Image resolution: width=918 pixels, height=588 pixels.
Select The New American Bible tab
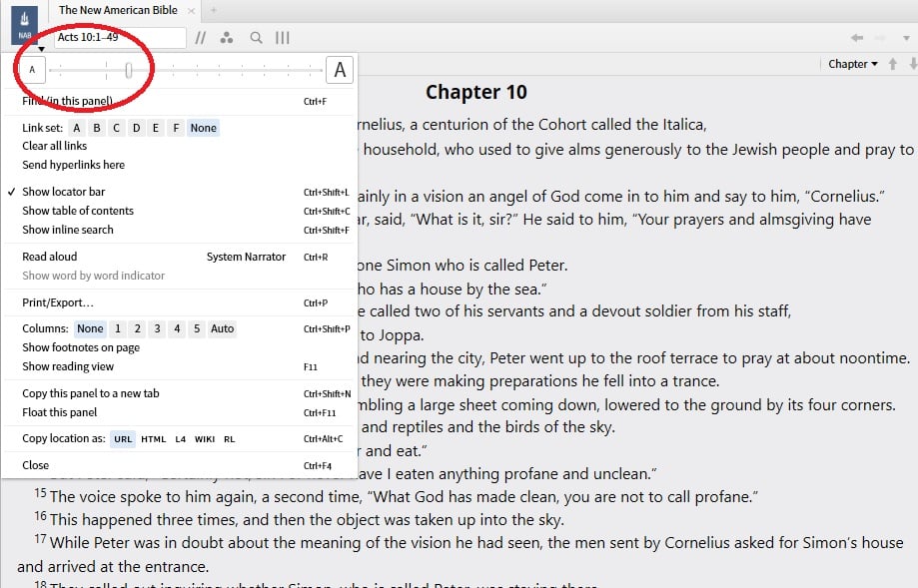(x=118, y=10)
